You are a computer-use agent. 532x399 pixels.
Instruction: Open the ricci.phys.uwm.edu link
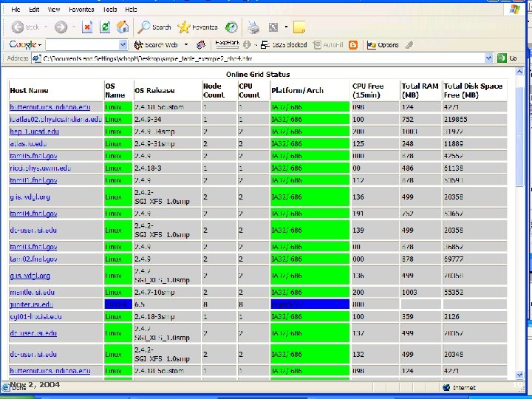pos(41,168)
